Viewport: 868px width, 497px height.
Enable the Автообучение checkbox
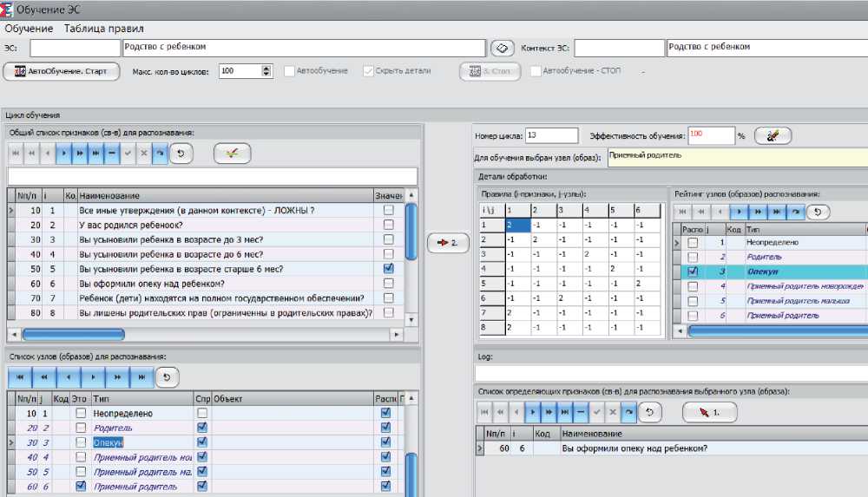290,71
